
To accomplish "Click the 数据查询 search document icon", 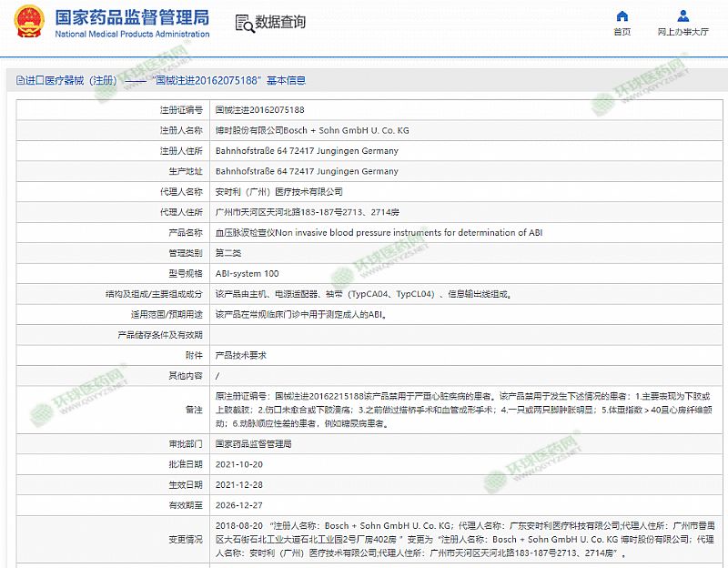I will click(x=244, y=23).
